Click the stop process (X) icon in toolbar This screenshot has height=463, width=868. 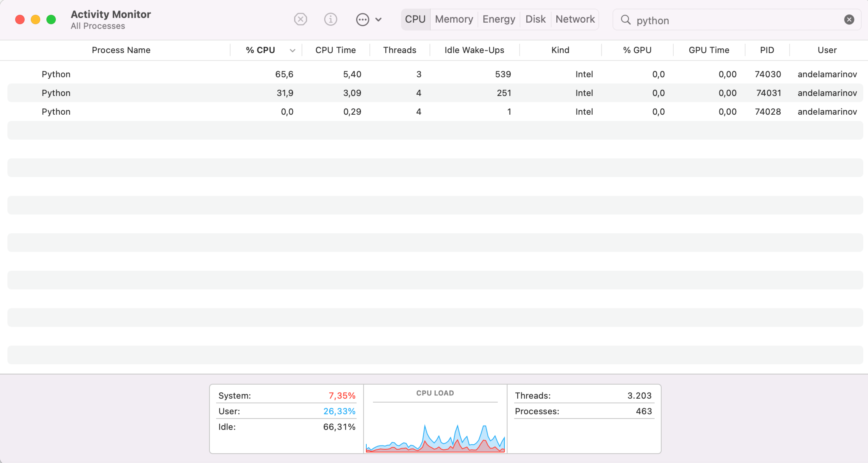pyautogui.click(x=300, y=19)
